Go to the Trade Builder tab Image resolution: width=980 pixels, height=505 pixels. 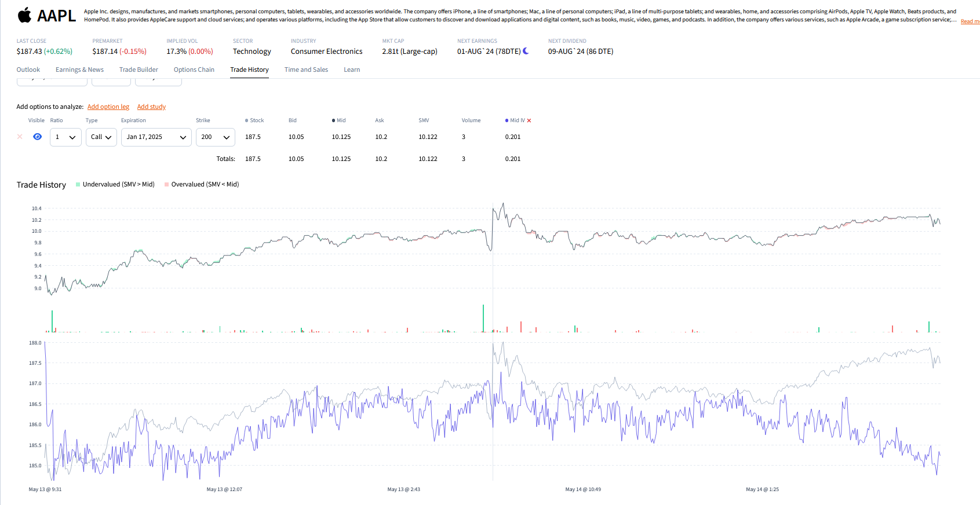(x=139, y=69)
